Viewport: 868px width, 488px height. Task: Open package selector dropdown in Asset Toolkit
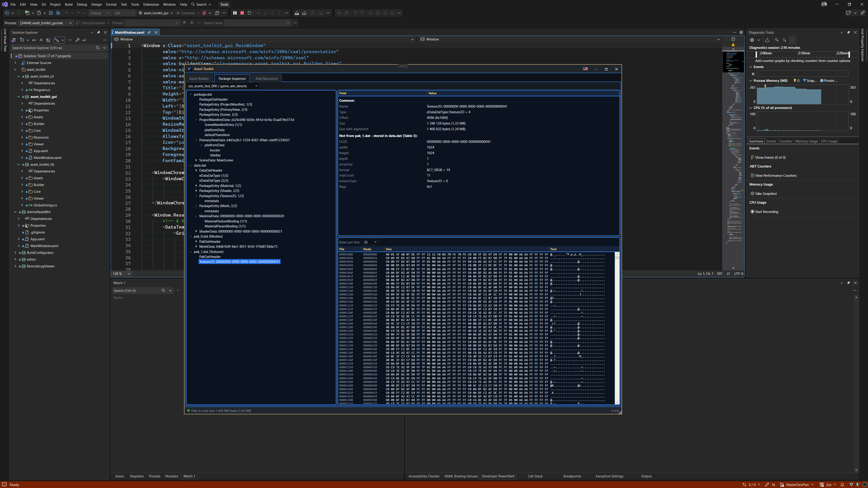(x=223, y=86)
